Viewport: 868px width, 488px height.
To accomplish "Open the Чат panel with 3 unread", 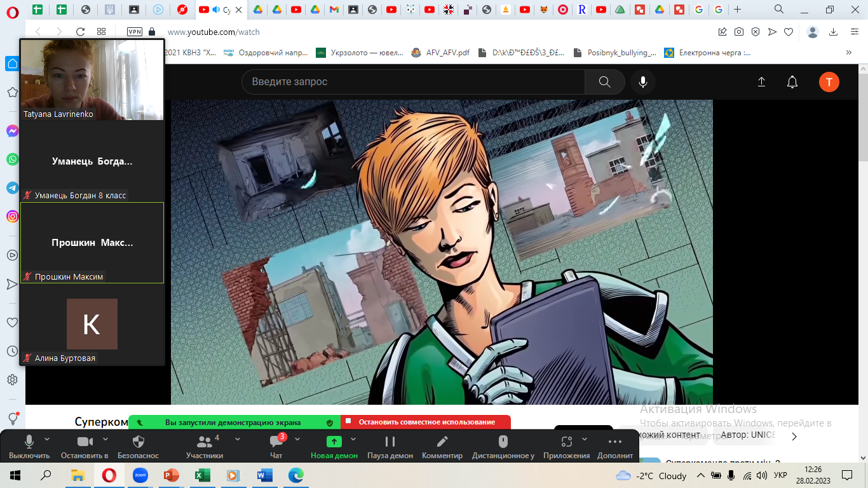I will [x=276, y=447].
